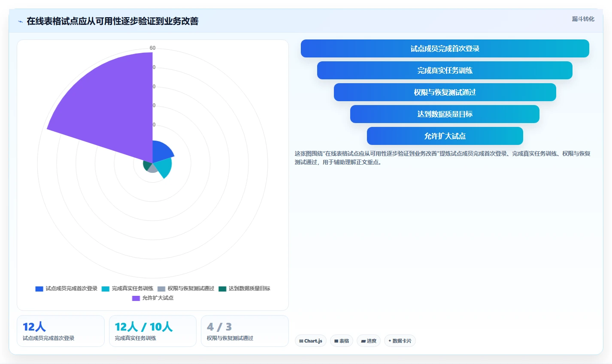Click the cyan legend swatch for 完成真实任务训练
Screen dimensions: 612x364
coord(106,289)
